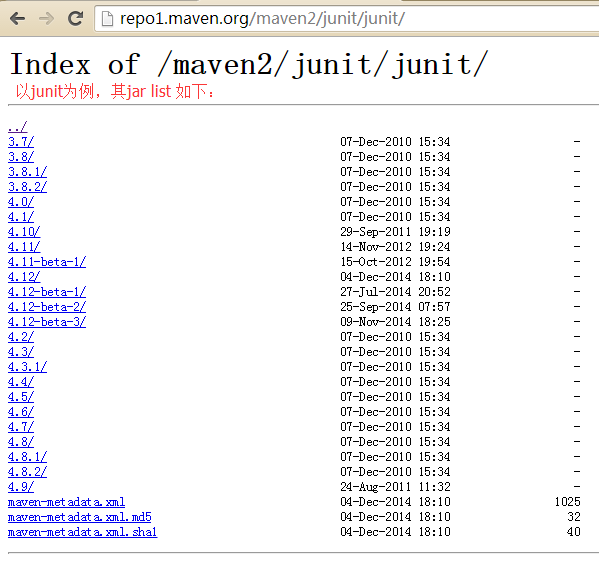Viewport: 599px width, 563px height.
Task: Click the date '29-Sep-2011 19:19'
Action: tap(395, 231)
